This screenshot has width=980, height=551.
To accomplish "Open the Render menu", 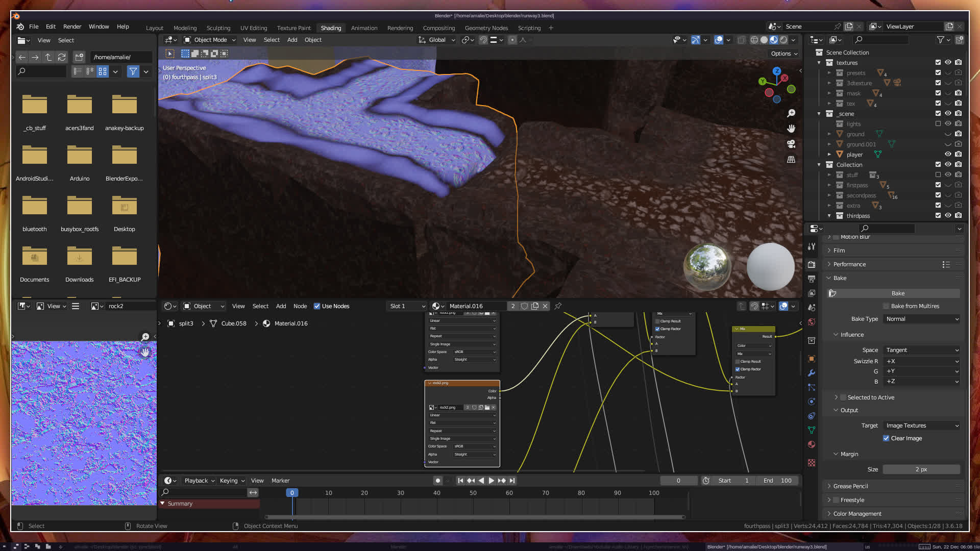I will pos(72,27).
